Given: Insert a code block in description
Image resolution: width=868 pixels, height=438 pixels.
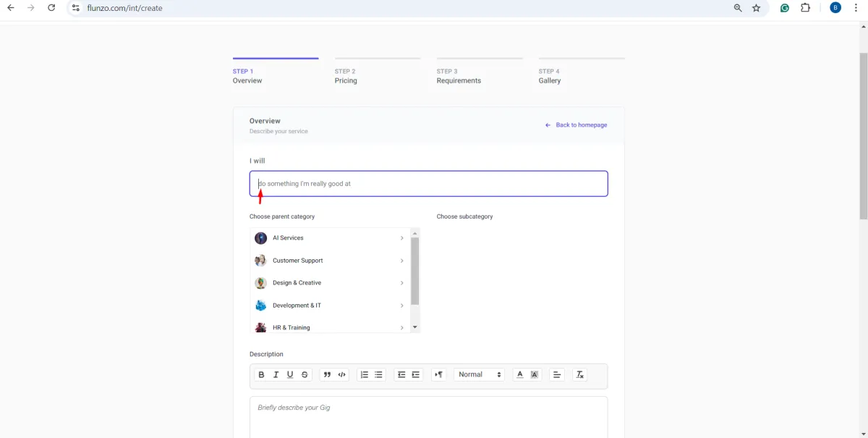Looking at the screenshot, I should [342, 375].
